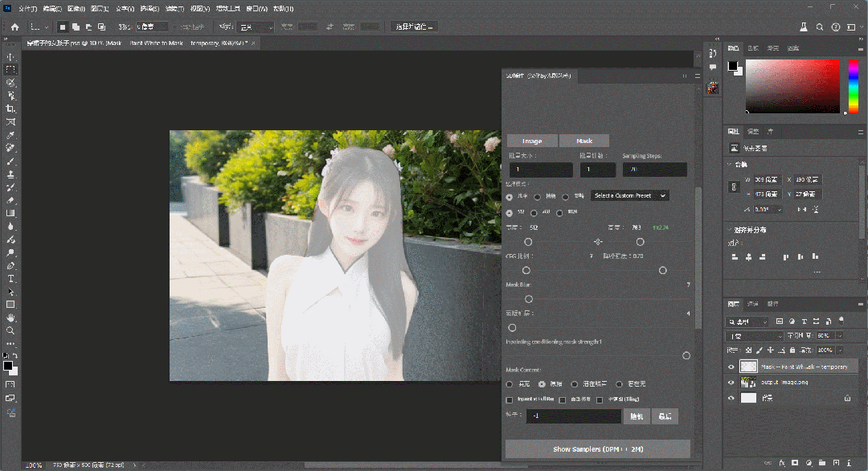868x471 pixels.
Task: Go to Photoshop Home screen icon
Action: pos(15,27)
